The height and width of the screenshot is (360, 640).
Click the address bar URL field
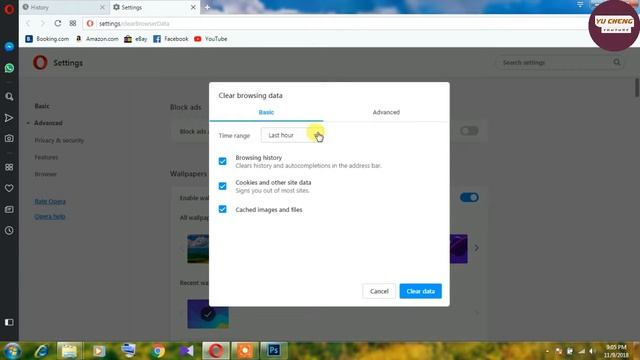(335, 24)
